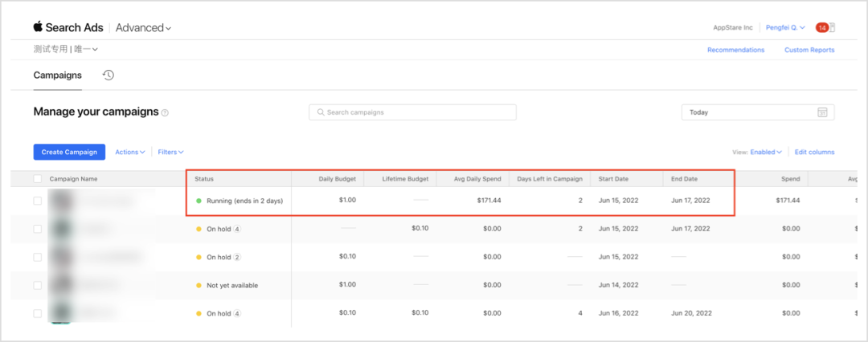This screenshot has height=342, width=868.
Task: Click the calendar icon in date field
Action: coord(822,112)
